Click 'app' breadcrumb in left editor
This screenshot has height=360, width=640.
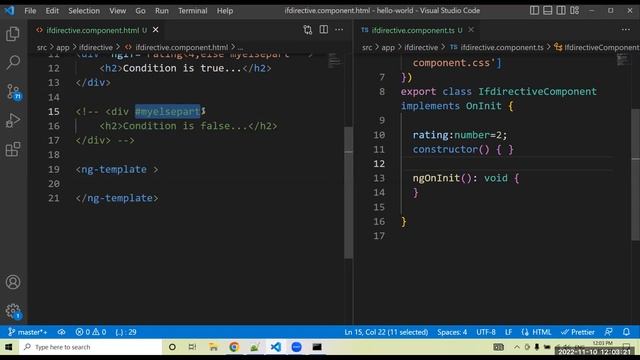pos(62,47)
